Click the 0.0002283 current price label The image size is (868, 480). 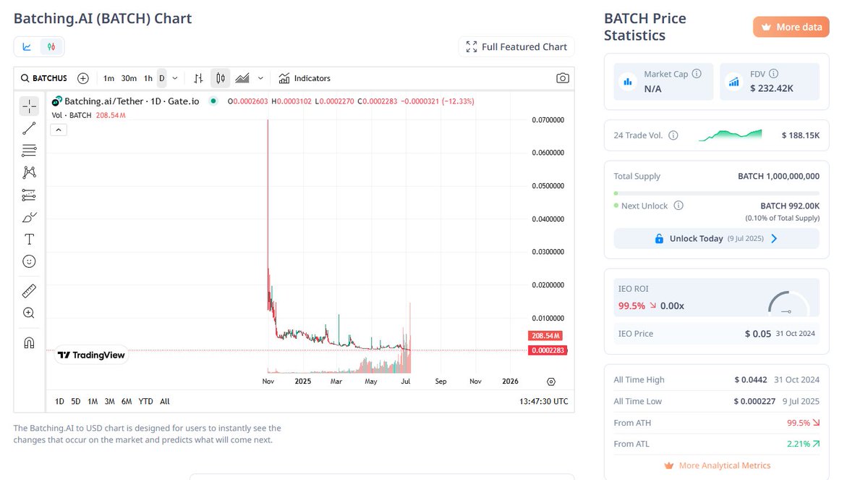(548, 350)
